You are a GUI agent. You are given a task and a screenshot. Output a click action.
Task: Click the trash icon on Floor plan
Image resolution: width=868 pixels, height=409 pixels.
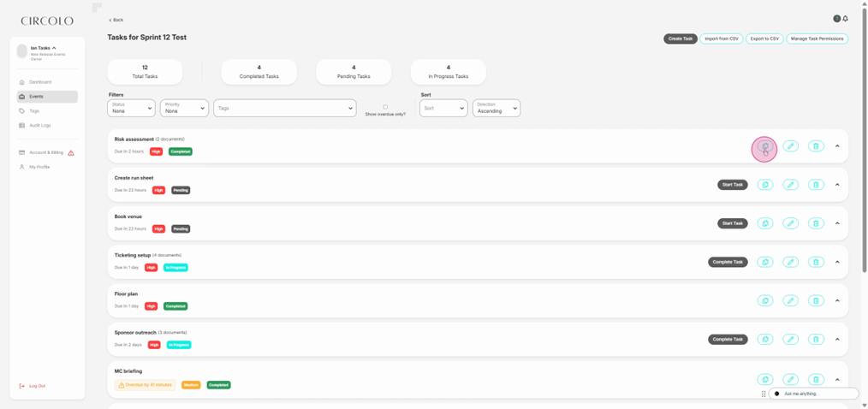816,300
